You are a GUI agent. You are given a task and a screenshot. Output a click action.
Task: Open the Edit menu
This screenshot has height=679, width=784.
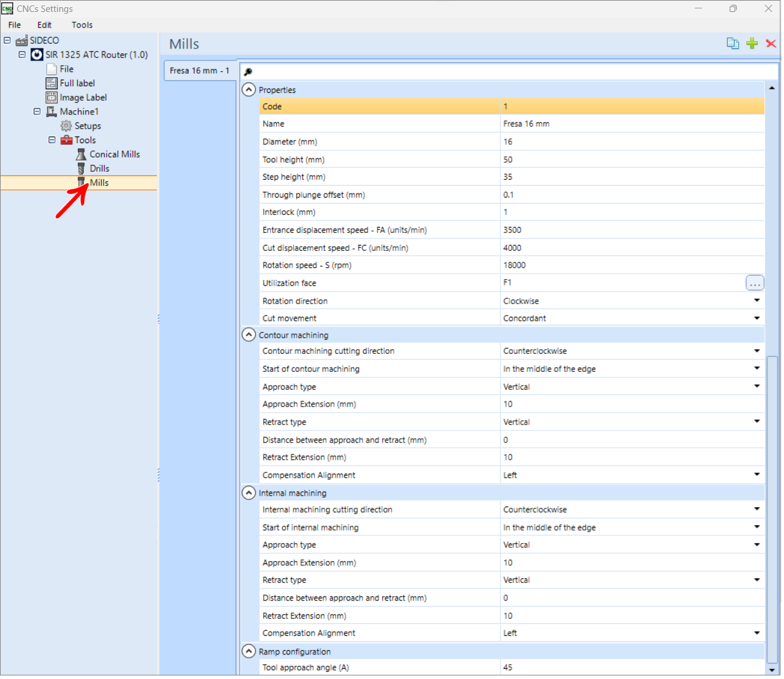tap(44, 25)
